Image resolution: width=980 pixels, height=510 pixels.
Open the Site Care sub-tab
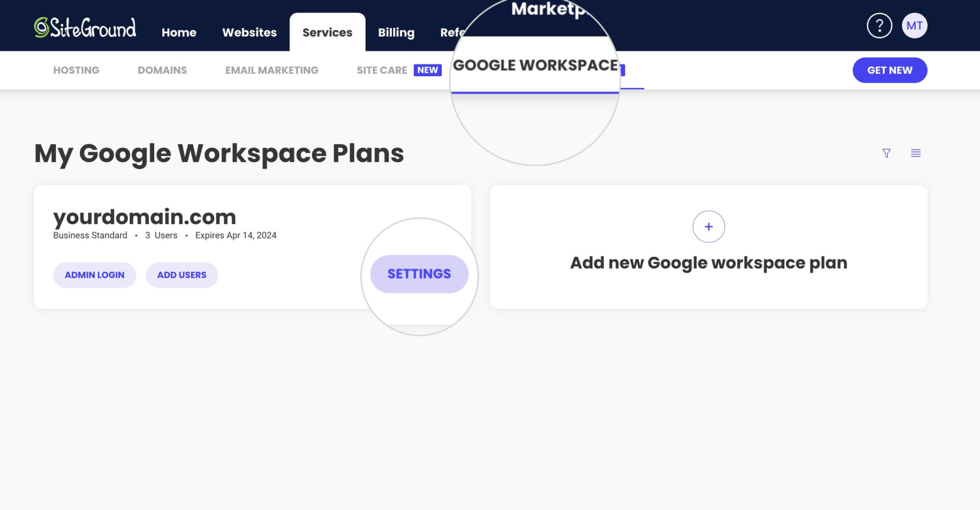coord(382,70)
